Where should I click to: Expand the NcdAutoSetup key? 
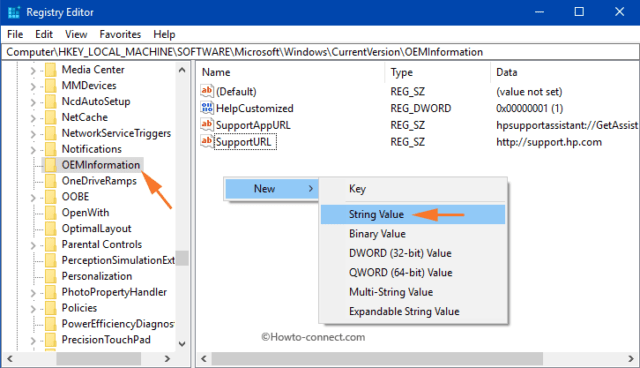(33, 102)
